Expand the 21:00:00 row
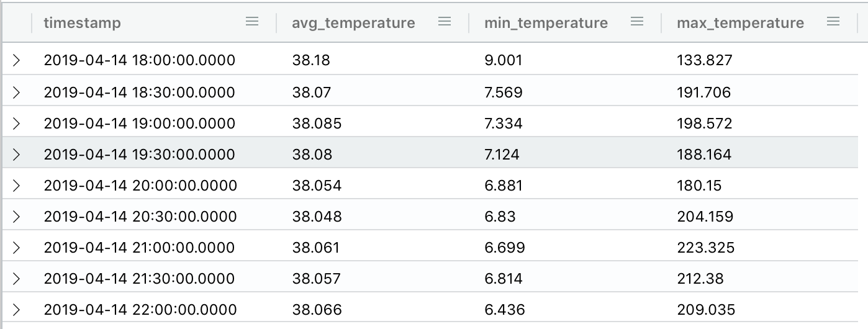The height and width of the screenshot is (329, 868). coord(17,248)
